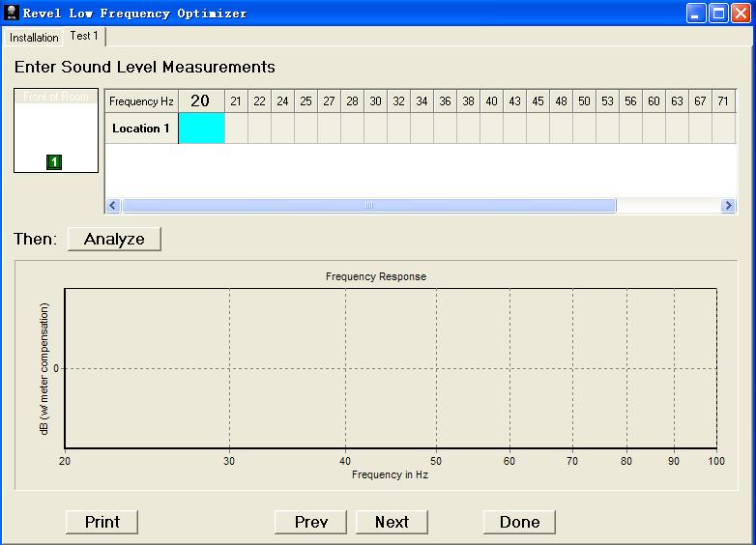The height and width of the screenshot is (545, 756).
Task: Click the Done button
Action: coord(519,522)
